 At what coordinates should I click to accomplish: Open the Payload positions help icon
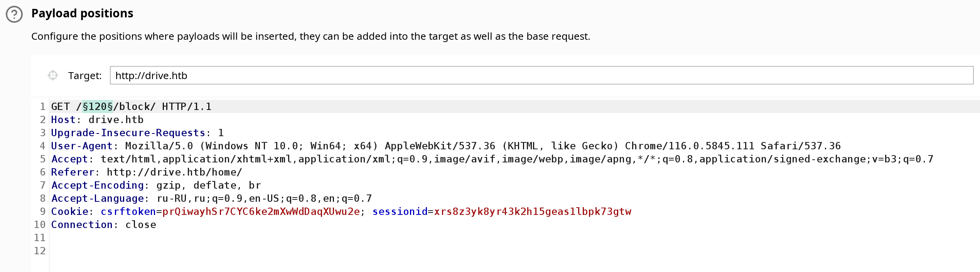(14, 14)
